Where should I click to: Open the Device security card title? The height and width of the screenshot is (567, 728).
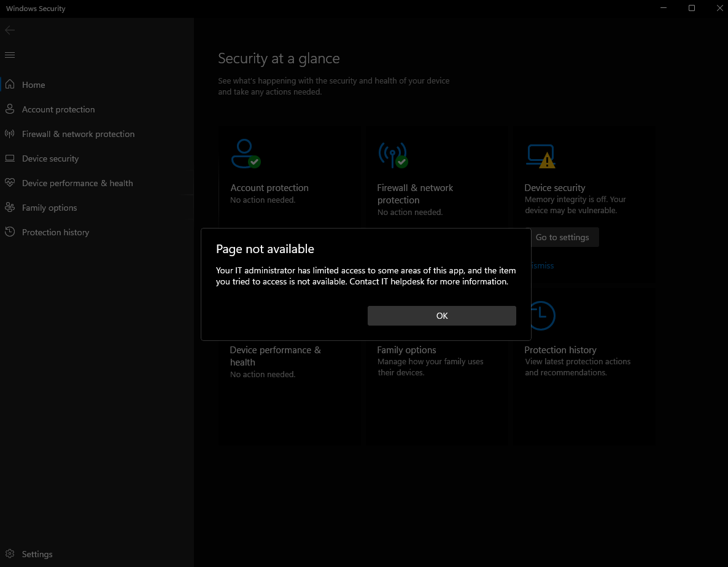point(555,188)
